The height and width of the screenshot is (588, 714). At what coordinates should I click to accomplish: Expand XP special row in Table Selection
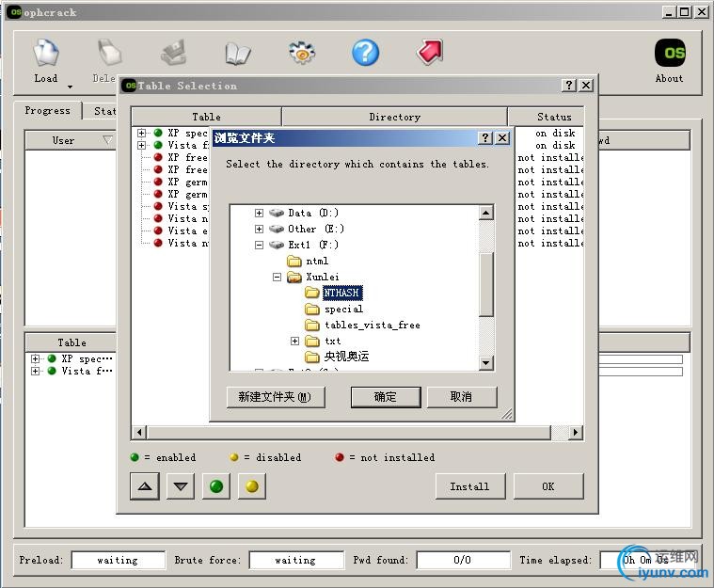pyautogui.click(x=142, y=133)
